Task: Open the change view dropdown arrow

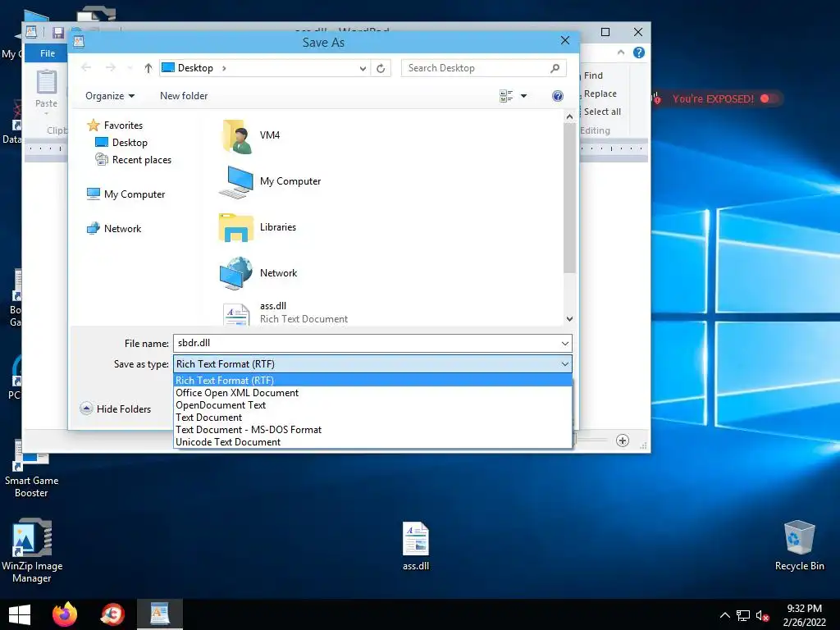Action: click(524, 96)
